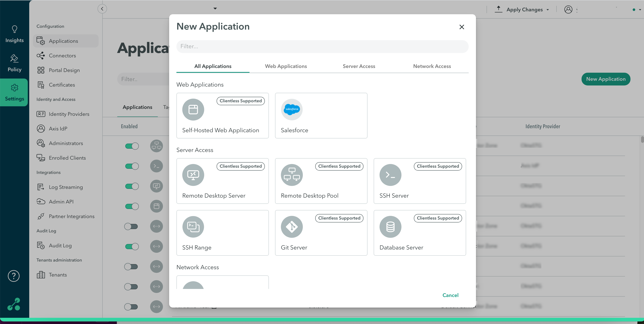Enable the fifth row's disabled toggle
644x324 pixels.
click(x=131, y=226)
